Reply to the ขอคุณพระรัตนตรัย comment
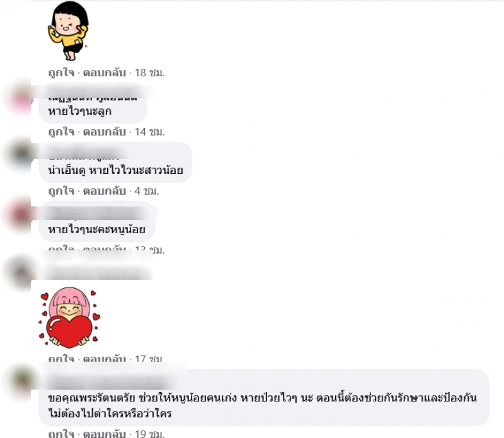This screenshot has width=504, height=438. (x=104, y=434)
